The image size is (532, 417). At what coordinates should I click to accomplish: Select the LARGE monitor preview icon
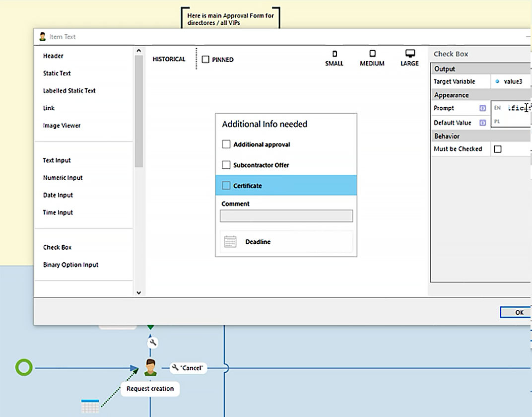pyautogui.click(x=409, y=54)
